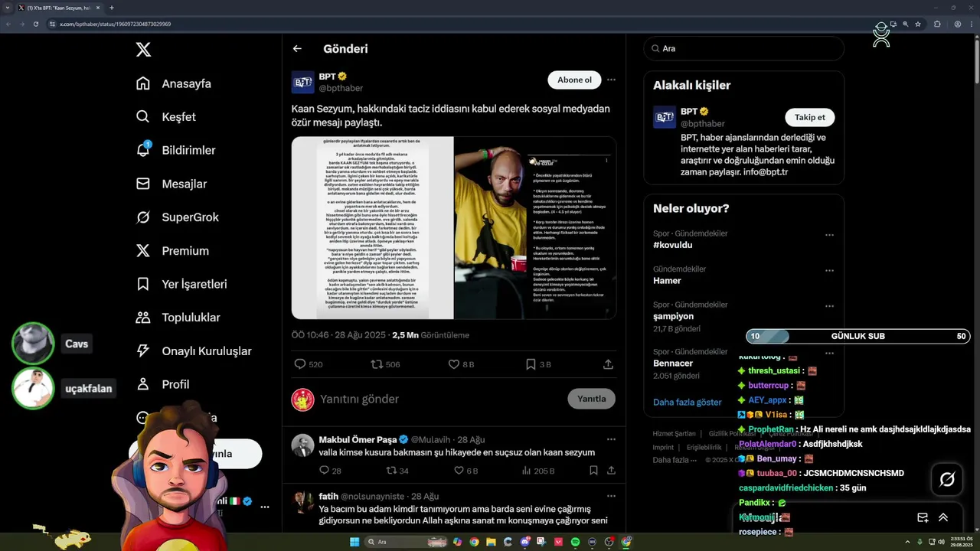Click the GÜNLÜK SUB progress bar
This screenshot has width=980, height=551.
(x=858, y=336)
